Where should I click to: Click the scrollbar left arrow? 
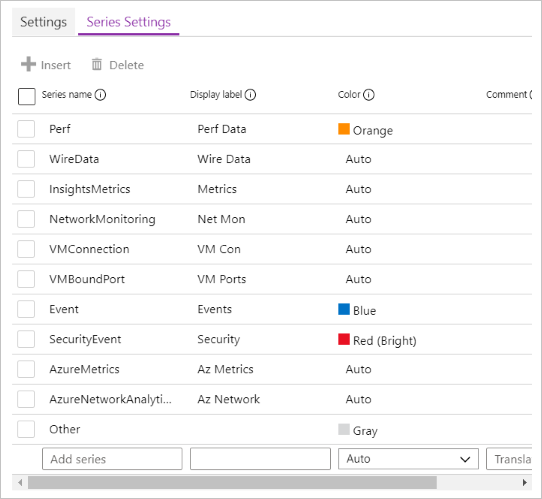point(20,482)
